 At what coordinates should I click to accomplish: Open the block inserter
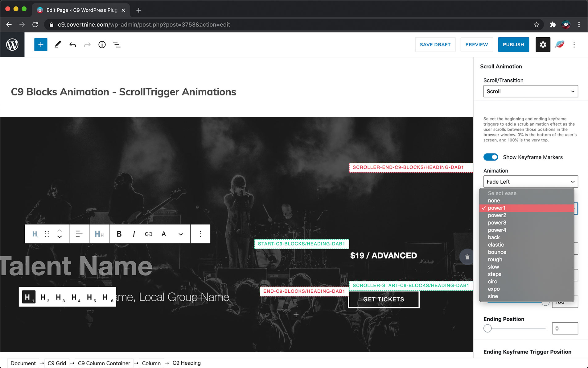(41, 44)
